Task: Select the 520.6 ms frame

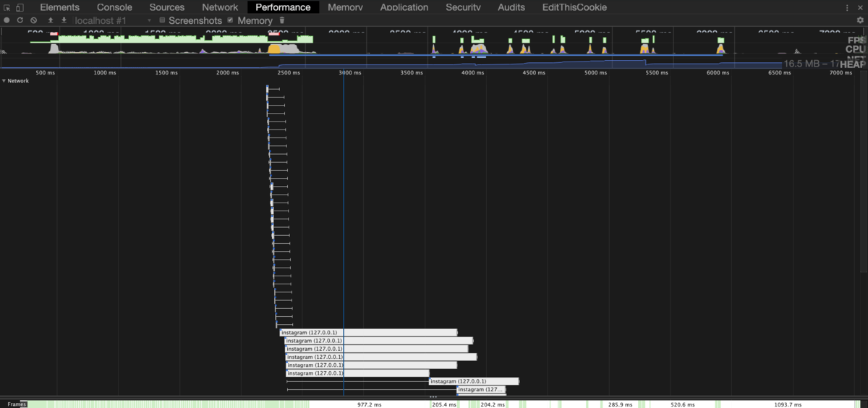Action: click(683, 404)
